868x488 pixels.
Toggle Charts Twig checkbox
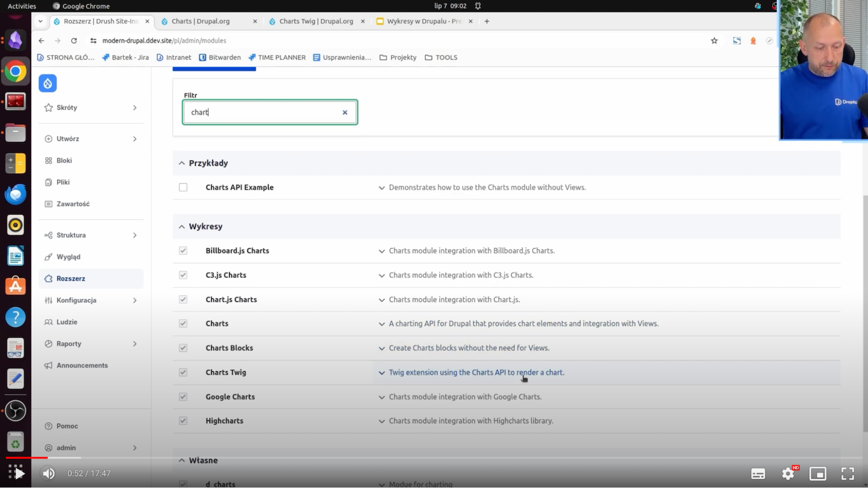point(183,372)
